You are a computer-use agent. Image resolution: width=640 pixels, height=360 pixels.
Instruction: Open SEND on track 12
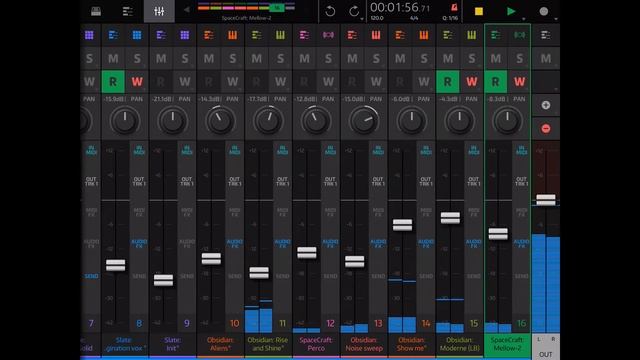330,276
